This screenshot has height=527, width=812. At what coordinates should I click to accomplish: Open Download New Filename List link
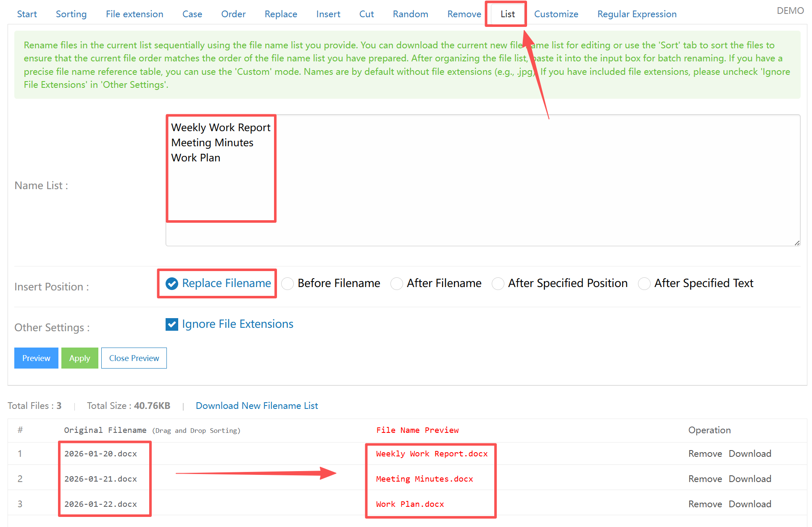pyautogui.click(x=256, y=406)
